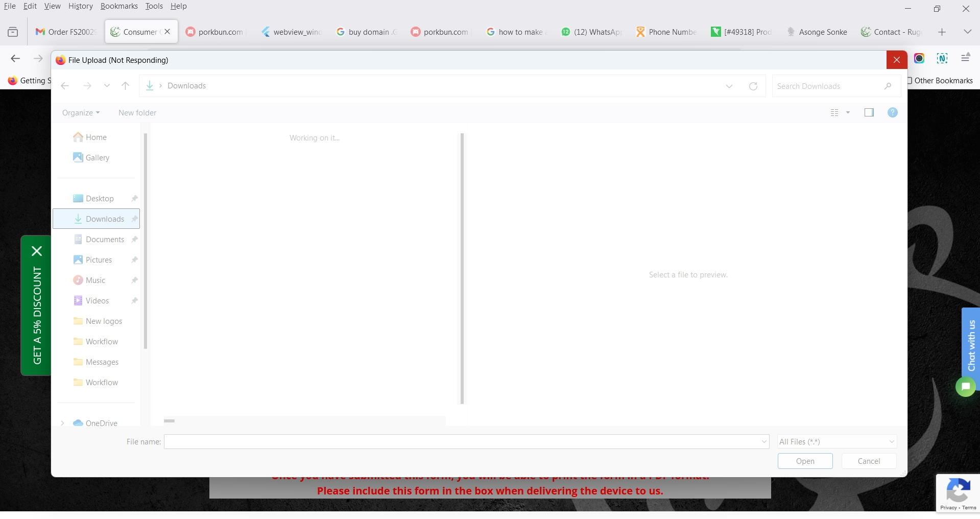Refresh the Downloads folder listing
The width and height of the screenshot is (980, 519).
753,86
